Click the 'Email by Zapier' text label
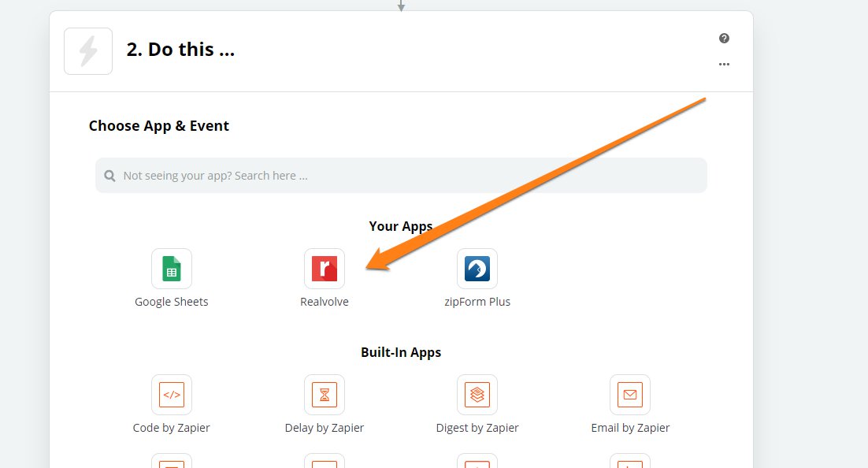 coord(630,428)
